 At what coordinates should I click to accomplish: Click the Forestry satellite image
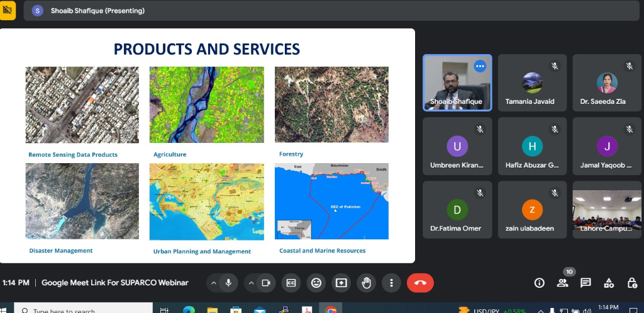[331, 105]
